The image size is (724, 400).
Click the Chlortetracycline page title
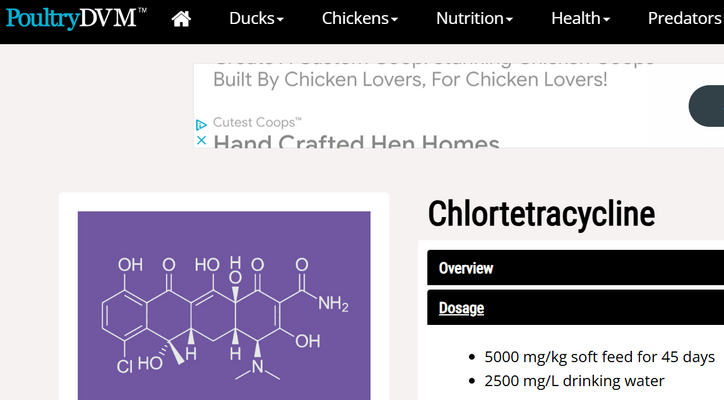541,214
